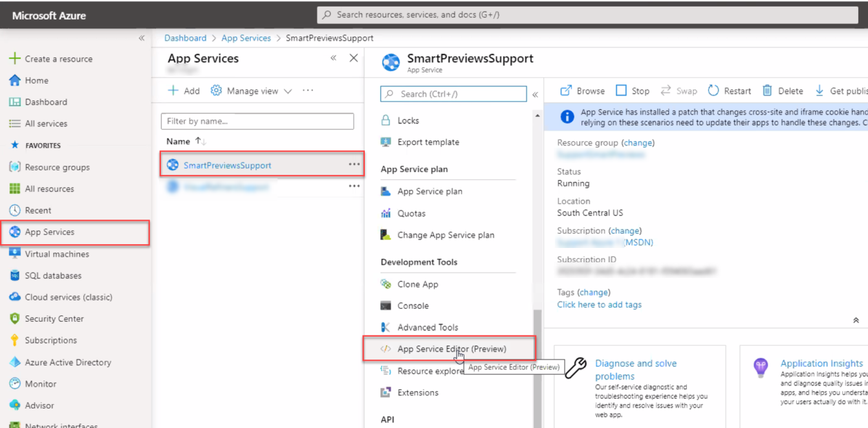Viewport: 868px width, 428px height.
Task: Collapse the App Services list panel
Action: click(x=334, y=58)
